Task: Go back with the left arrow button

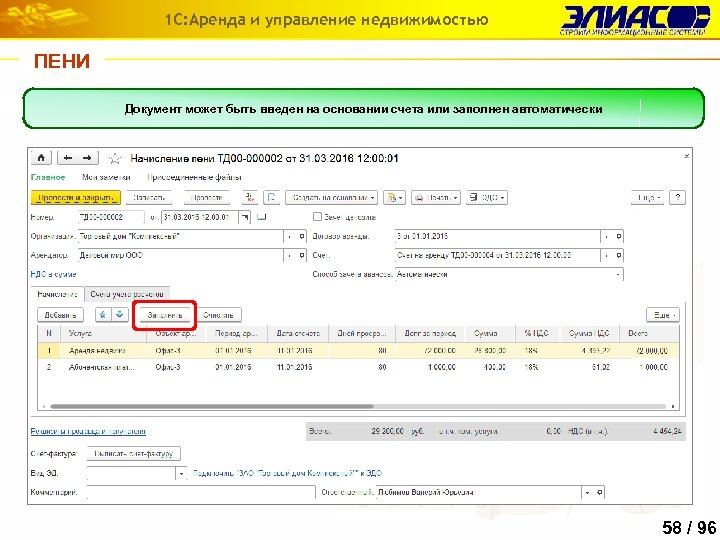Action: (x=68, y=158)
